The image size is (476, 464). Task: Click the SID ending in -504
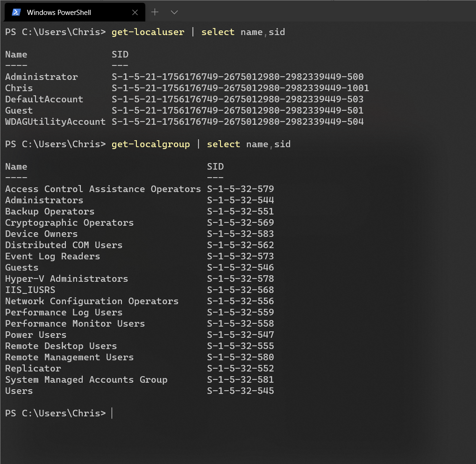pos(238,122)
